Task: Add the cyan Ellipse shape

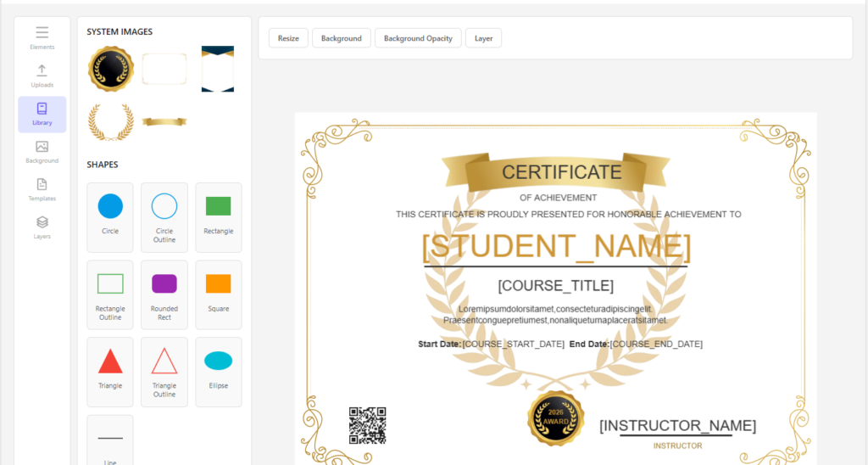Action: 218,371
